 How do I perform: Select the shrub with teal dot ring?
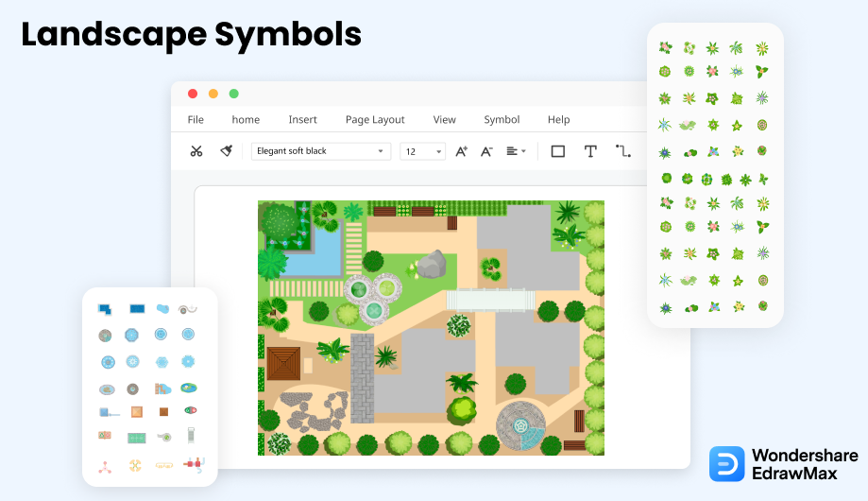coord(706,179)
